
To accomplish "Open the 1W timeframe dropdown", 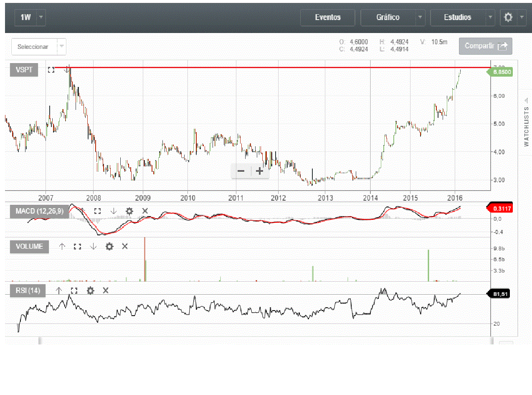I will coord(41,18).
